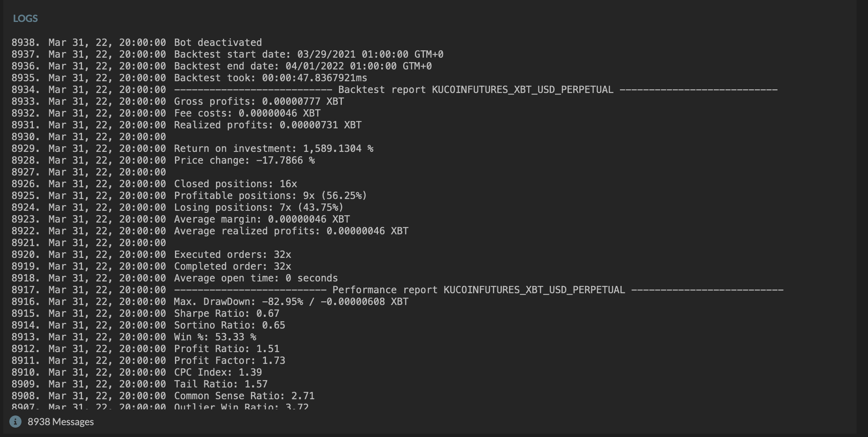Viewport: 868px width, 437px height.
Task: Select the Gross profits log line
Action: pos(178,102)
